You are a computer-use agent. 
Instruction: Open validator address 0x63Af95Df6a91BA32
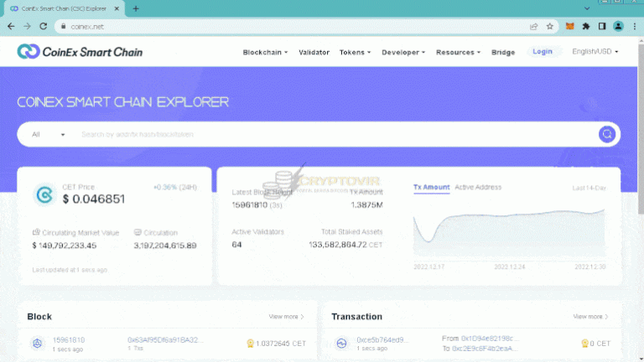165,340
